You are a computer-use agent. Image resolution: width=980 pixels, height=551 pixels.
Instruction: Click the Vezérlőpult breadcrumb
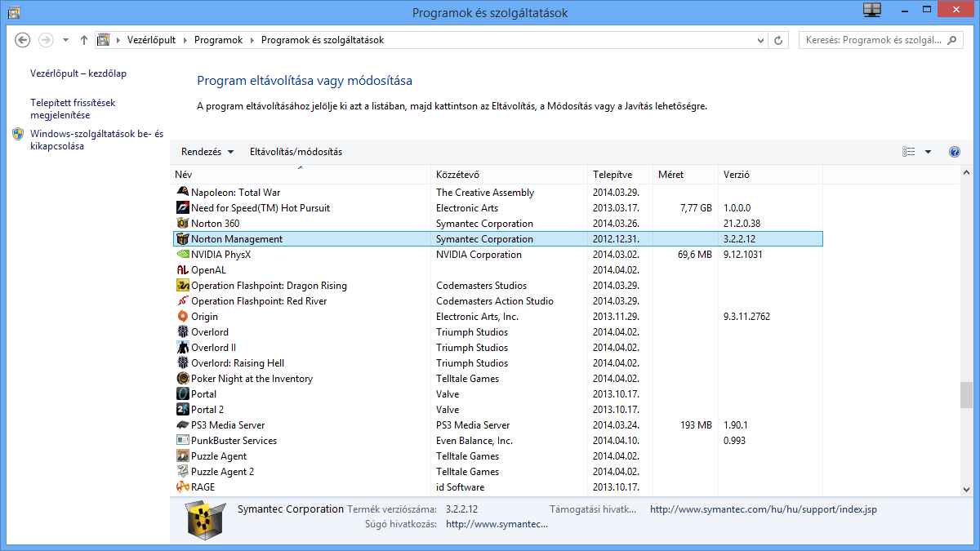[151, 40]
